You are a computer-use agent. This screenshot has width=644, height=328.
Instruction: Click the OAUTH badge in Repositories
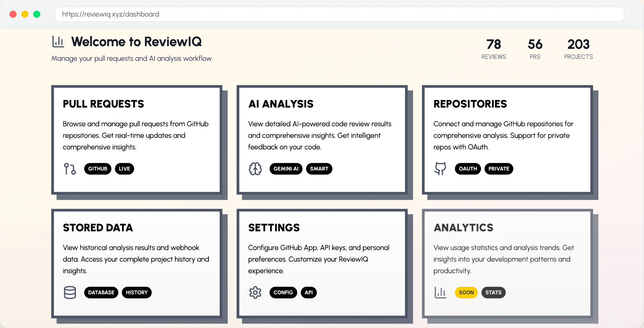click(x=468, y=169)
